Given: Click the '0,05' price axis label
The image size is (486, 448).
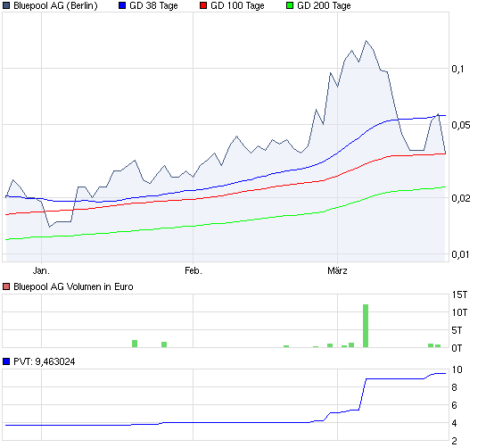Looking at the screenshot, I should click(460, 125).
